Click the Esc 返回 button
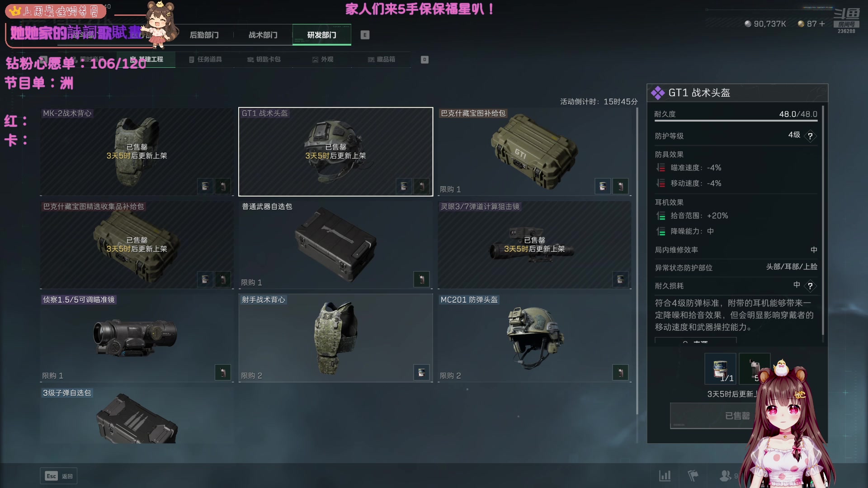 coord(59,476)
